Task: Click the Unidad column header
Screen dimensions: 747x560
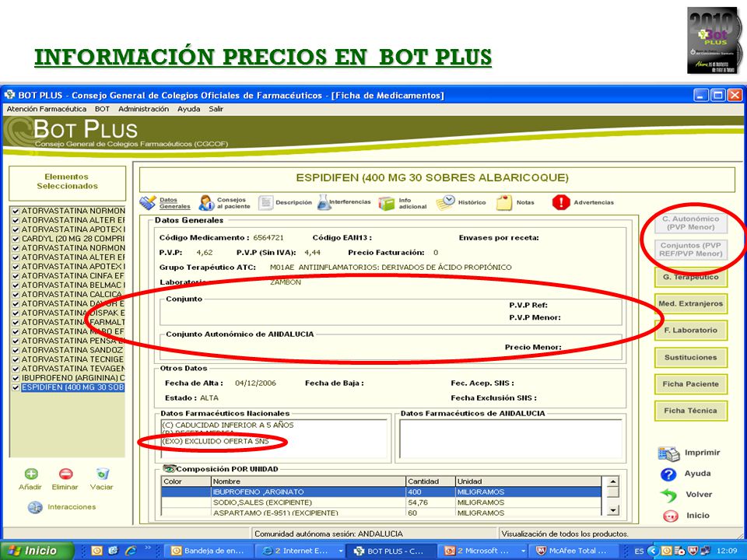Action: tap(528, 481)
